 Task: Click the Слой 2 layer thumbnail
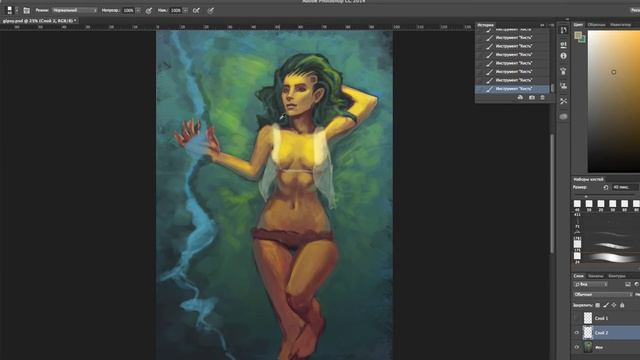pos(588,333)
